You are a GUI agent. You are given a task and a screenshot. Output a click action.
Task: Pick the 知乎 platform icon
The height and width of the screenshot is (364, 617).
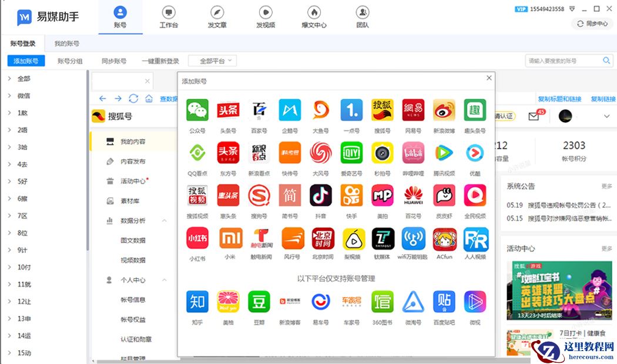197,302
